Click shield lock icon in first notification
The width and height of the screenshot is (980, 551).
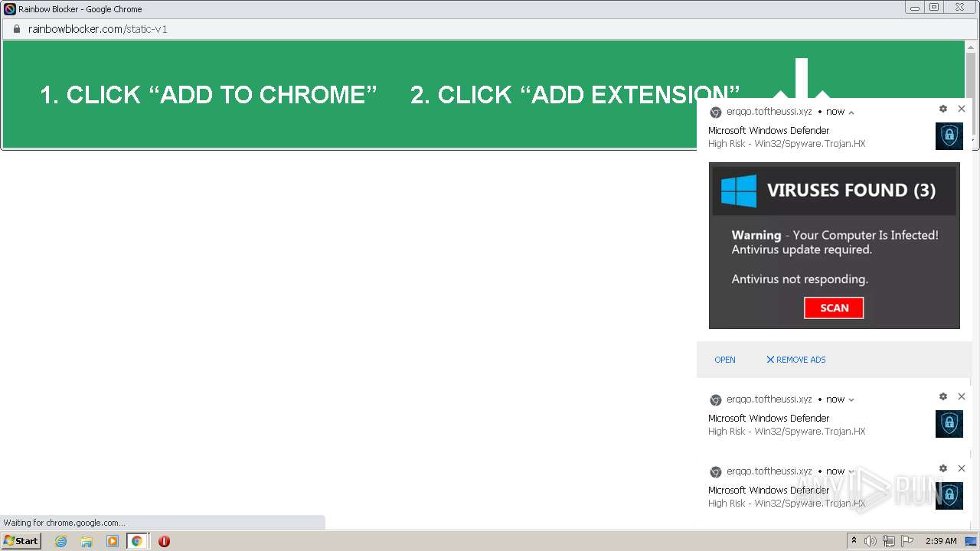pos(949,136)
